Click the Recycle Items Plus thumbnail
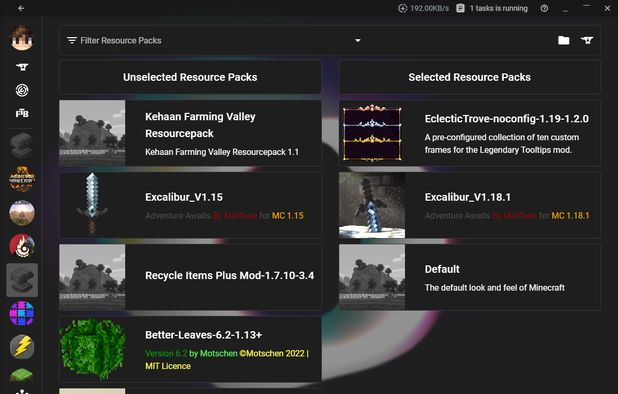618x394 pixels. click(x=92, y=277)
